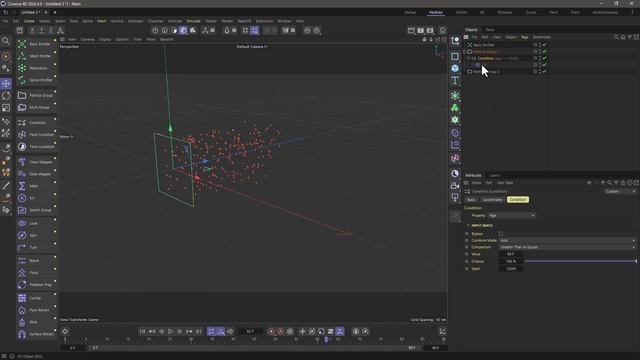Add a Data Mapper modifier
640x360 pixels.
pos(36,174)
